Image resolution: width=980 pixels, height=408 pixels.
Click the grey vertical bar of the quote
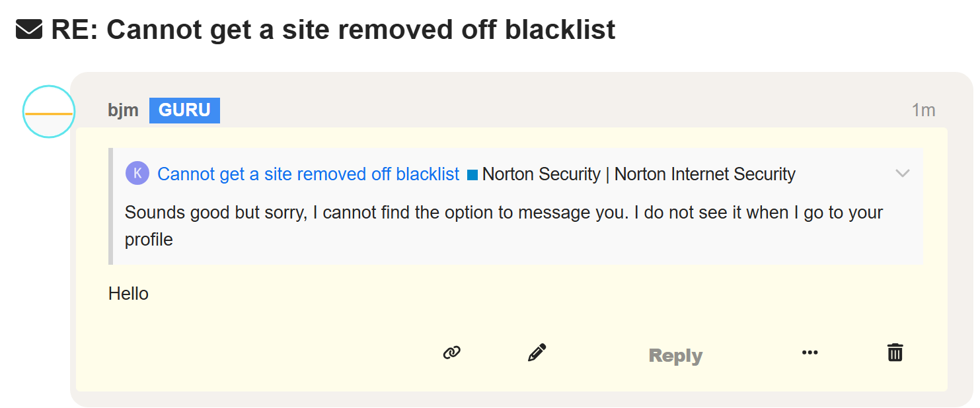coord(111,206)
